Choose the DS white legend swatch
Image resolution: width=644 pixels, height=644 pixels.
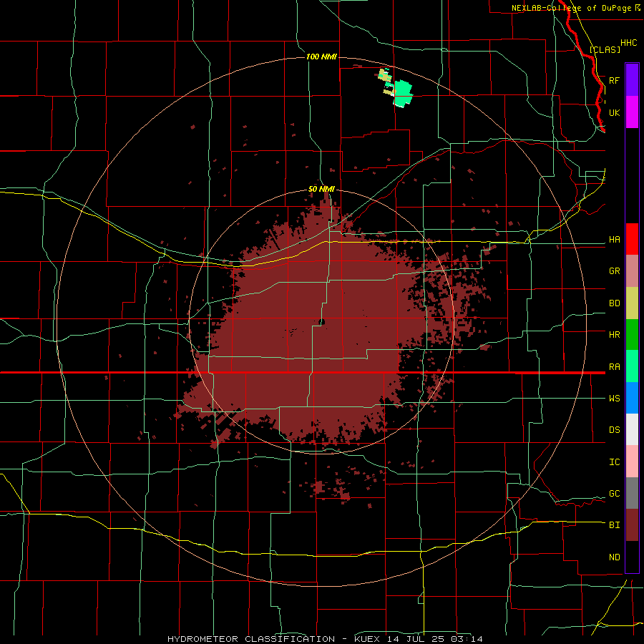[632, 429]
